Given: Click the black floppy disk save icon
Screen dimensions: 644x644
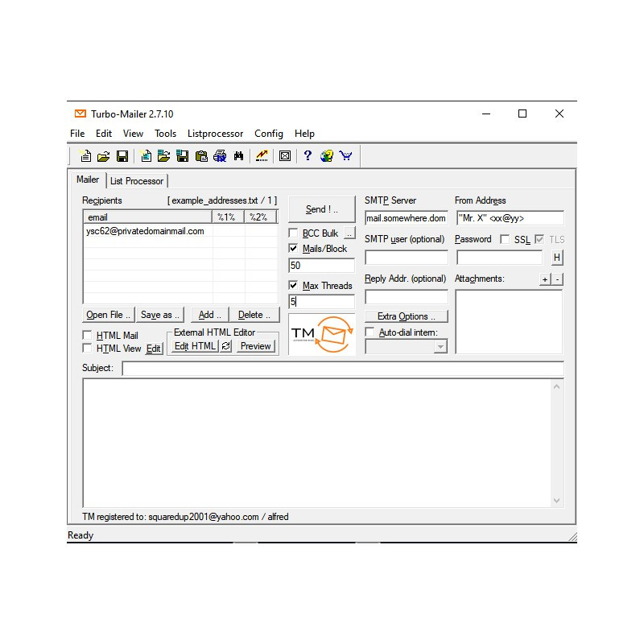Looking at the screenshot, I should click(x=122, y=156).
